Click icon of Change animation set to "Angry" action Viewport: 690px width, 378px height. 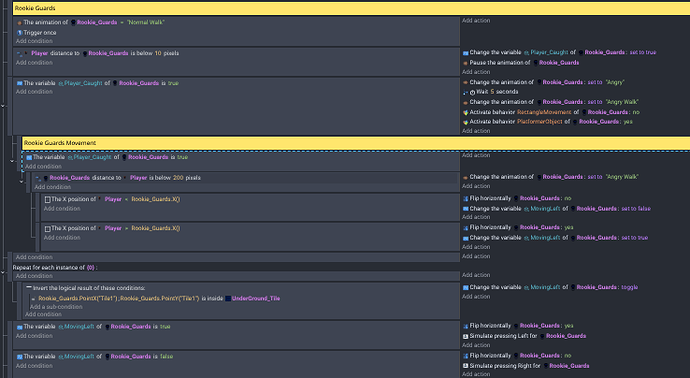click(466, 82)
